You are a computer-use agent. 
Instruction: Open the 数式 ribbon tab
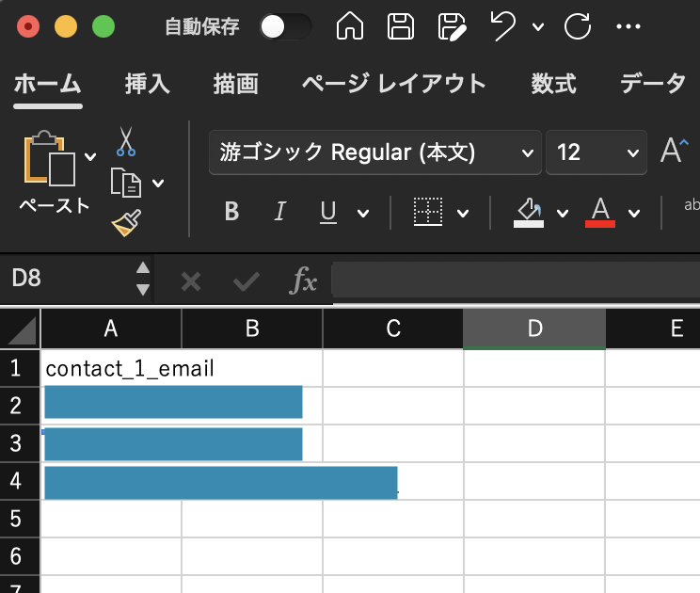point(553,84)
